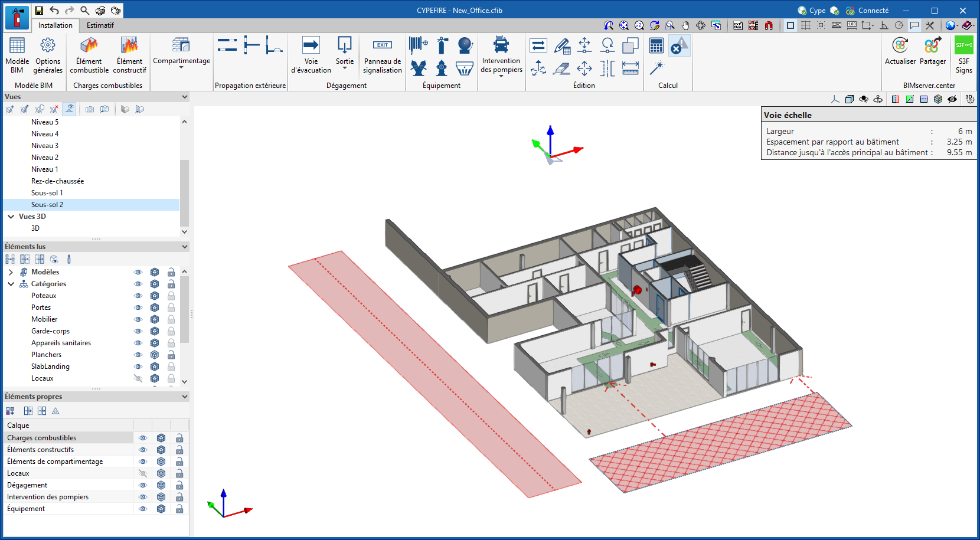The width and height of the screenshot is (980, 540).
Task: Run the Calcul calculator tool
Action: pyautogui.click(x=656, y=46)
